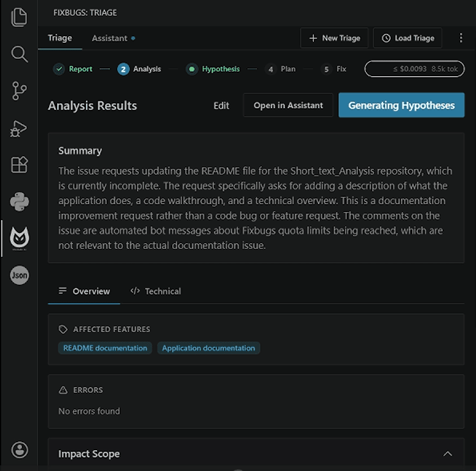Click the Fix step number 5 circle
Image resolution: width=476 pixels, height=471 pixels.
[326, 69]
